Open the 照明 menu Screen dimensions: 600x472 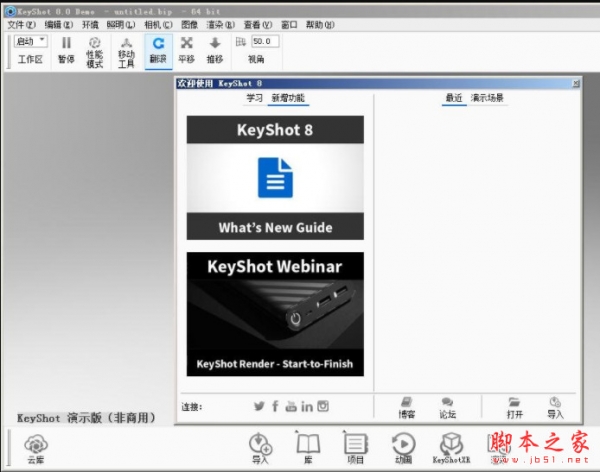[121, 25]
